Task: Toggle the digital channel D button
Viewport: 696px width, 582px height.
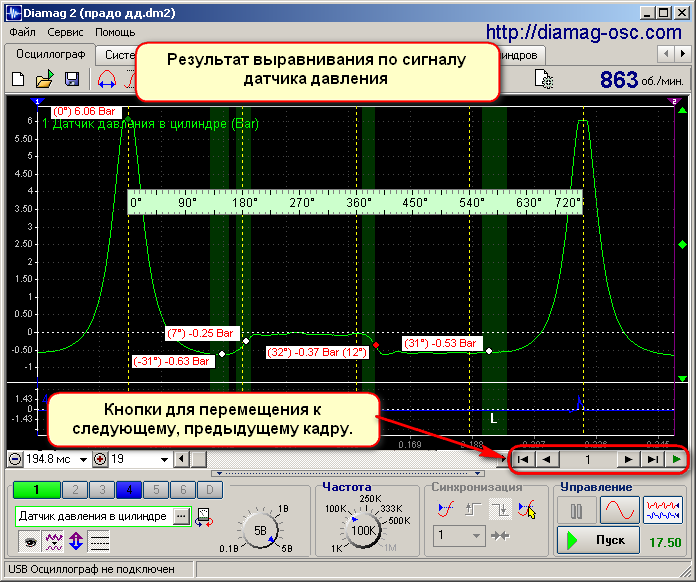Action: [x=210, y=490]
